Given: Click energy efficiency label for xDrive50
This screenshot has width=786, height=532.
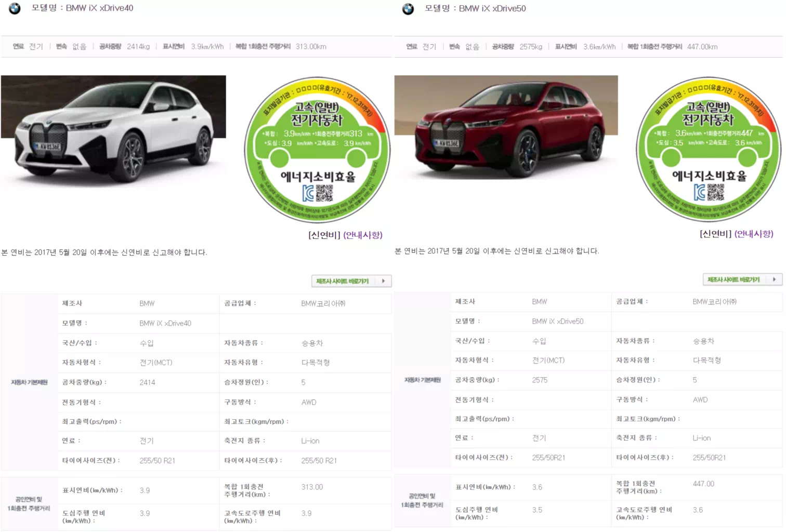Looking at the screenshot, I should tap(709, 150).
